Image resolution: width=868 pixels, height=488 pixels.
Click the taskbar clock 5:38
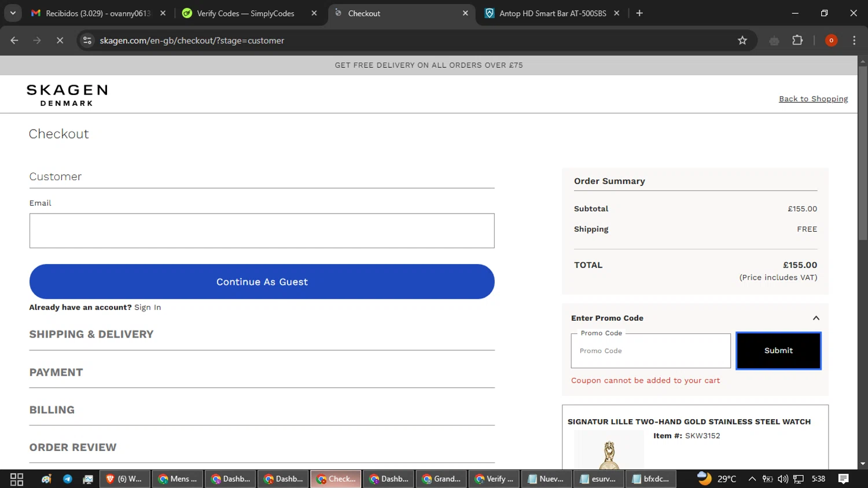818,479
